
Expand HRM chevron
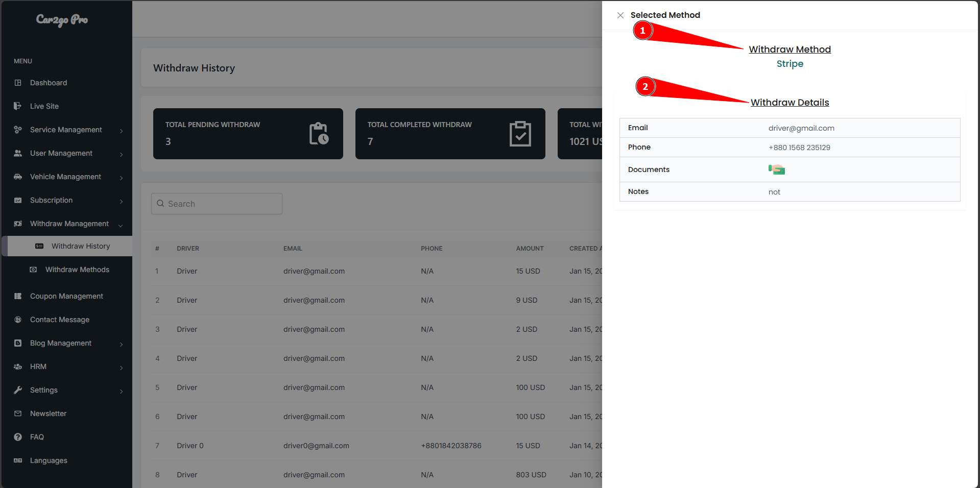pyautogui.click(x=121, y=368)
